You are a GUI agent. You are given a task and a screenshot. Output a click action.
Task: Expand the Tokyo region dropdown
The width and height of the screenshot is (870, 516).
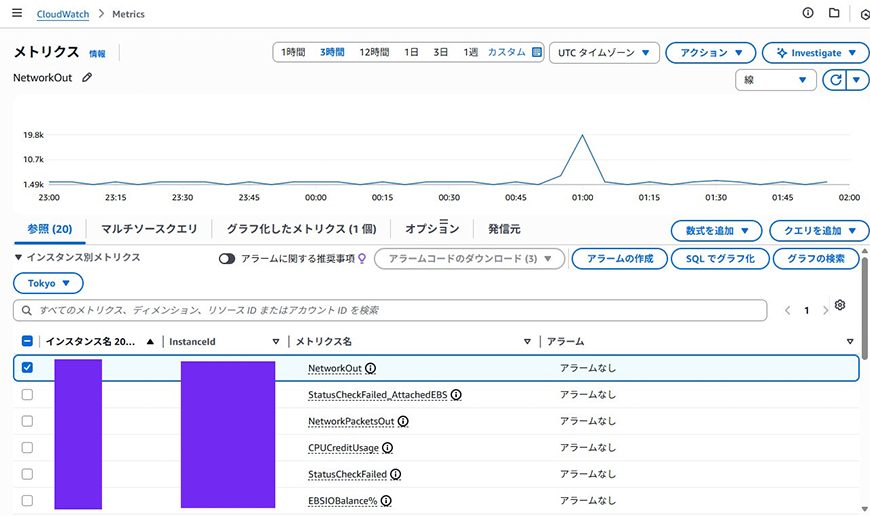point(48,284)
